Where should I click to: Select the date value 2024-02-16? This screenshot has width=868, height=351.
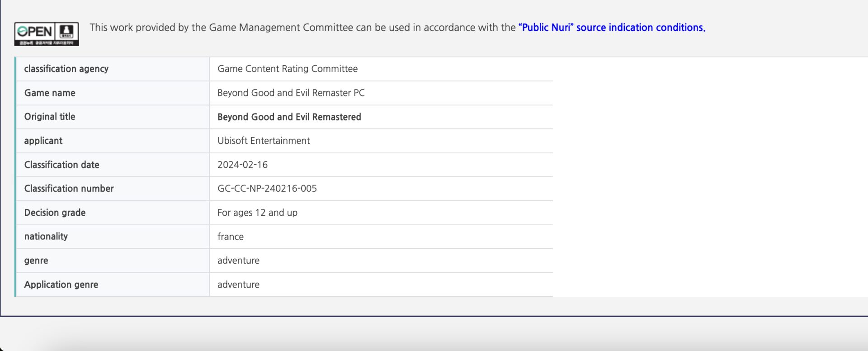point(242,165)
